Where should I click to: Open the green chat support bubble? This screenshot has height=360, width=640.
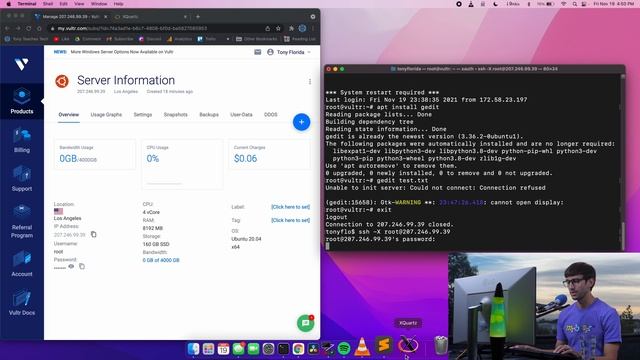(x=305, y=323)
